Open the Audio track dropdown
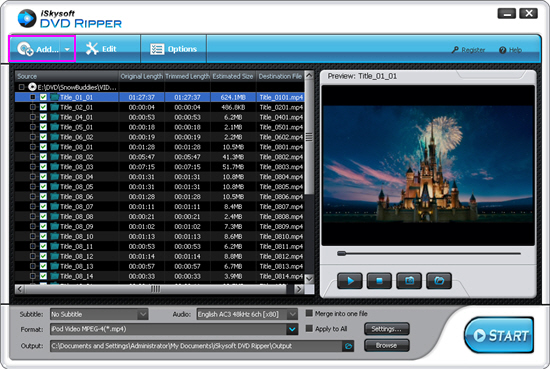This screenshot has width=550, height=369. (x=292, y=314)
